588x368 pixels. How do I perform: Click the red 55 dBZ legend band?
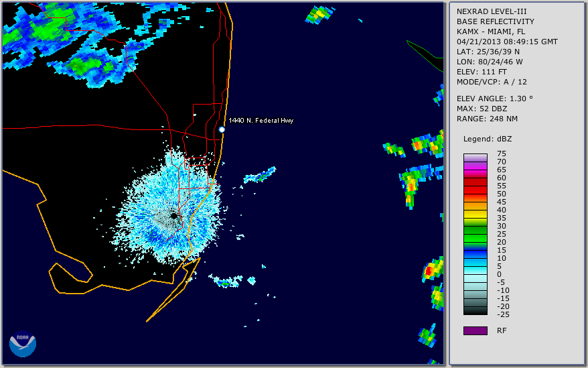[x=475, y=186]
